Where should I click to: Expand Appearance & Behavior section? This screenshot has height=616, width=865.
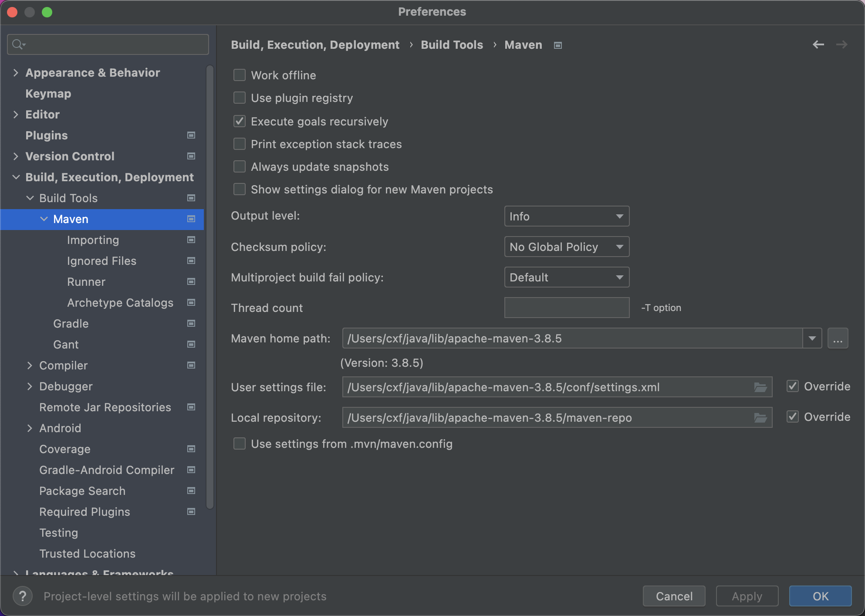point(16,72)
